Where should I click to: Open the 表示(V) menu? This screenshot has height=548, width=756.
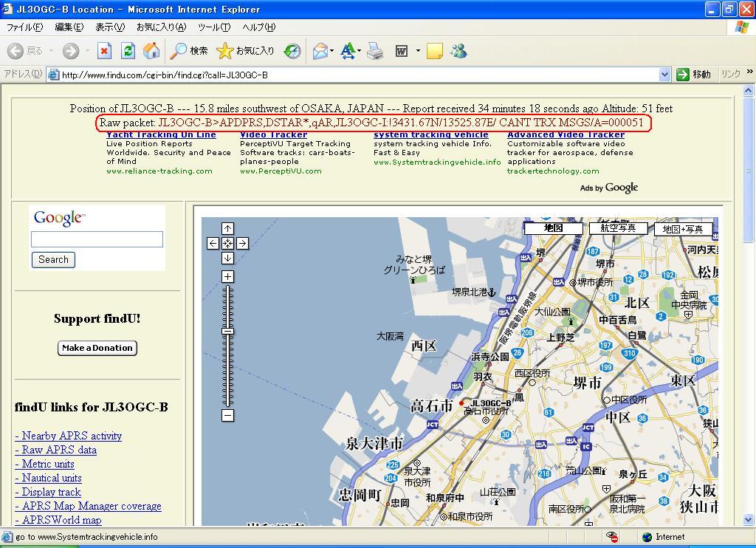[110, 27]
